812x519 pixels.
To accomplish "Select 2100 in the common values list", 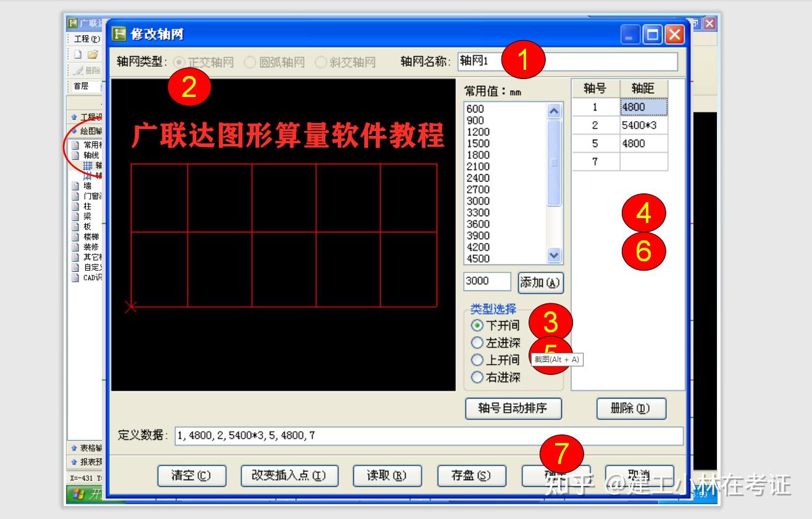I will pyautogui.click(x=478, y=166).
